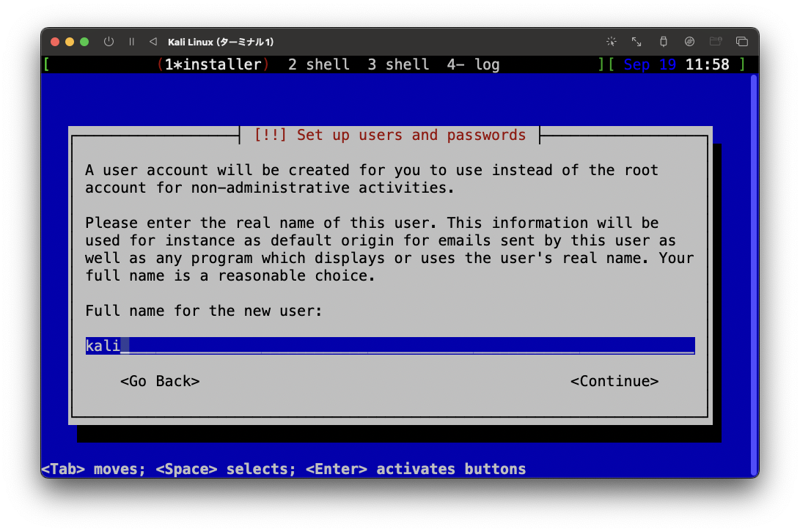The width and height of the screenshot is (800, 532).
Task: Click the shared folder icon
Action: click(x=716, y=42)
